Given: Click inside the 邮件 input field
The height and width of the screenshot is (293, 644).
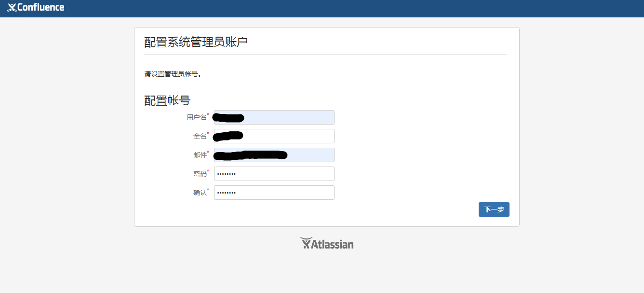Looking at the screenshot, I should 274,154.
